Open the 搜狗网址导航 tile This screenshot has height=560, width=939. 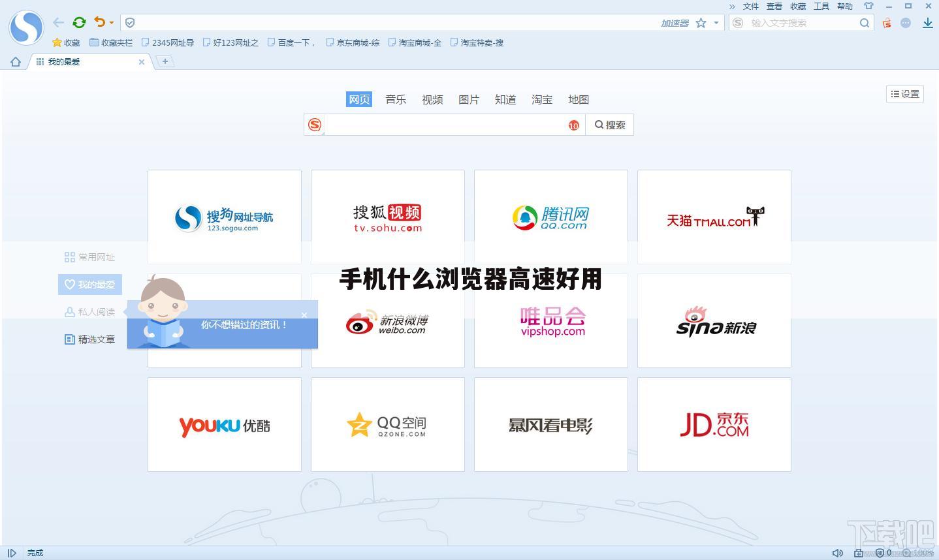pyautogui.click(x=225, y=217)
